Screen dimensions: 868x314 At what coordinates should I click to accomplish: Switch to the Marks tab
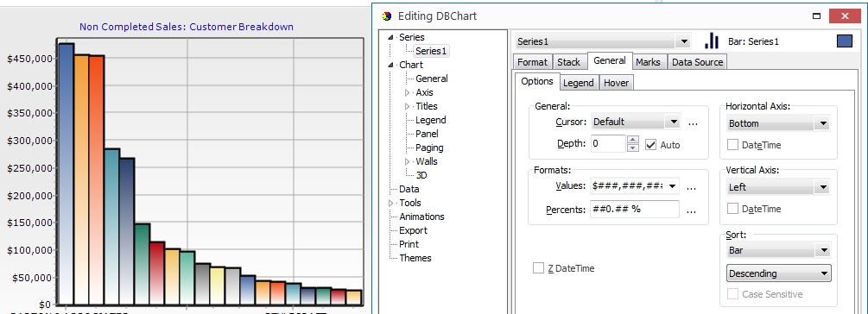pyautogui.click(x=648, y=62)
